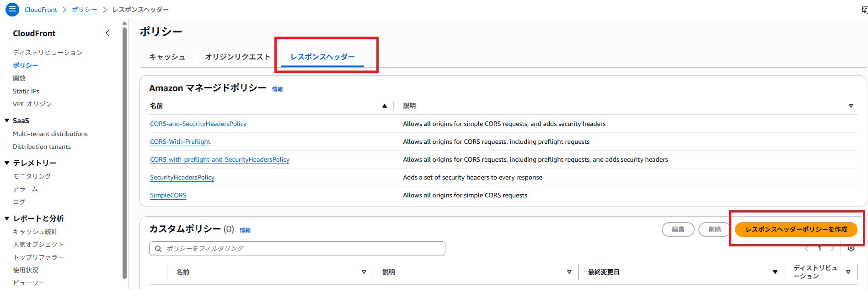Switch to the キャッシュ tab

point(167,57)
